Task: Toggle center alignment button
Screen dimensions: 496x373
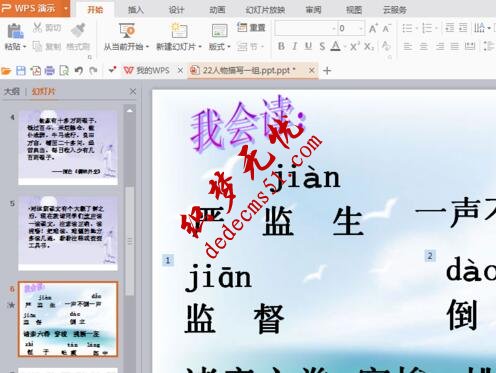Action: tap(423, 46)
